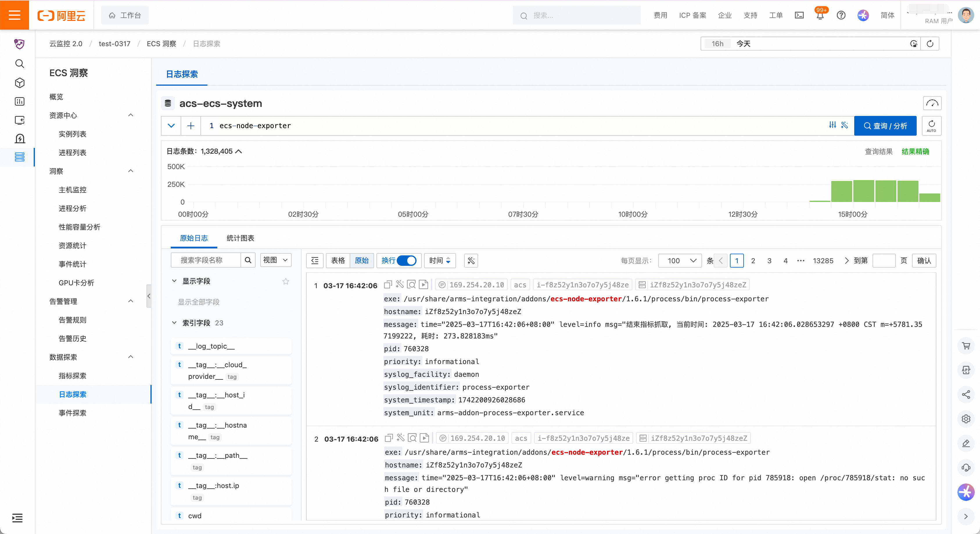Copy log entry 1 with copy icon

[388, 284]
